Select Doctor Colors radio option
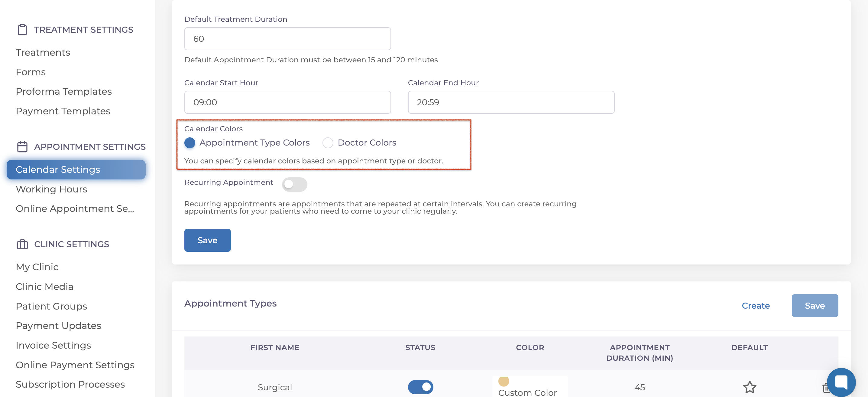This screenshot has width=868, height=397. [x=328, y=143]
